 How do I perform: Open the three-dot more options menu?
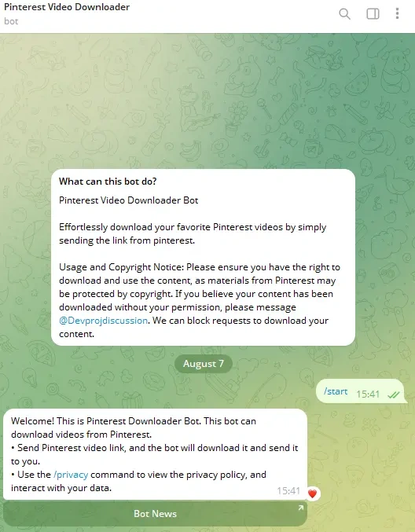(397, 13)
